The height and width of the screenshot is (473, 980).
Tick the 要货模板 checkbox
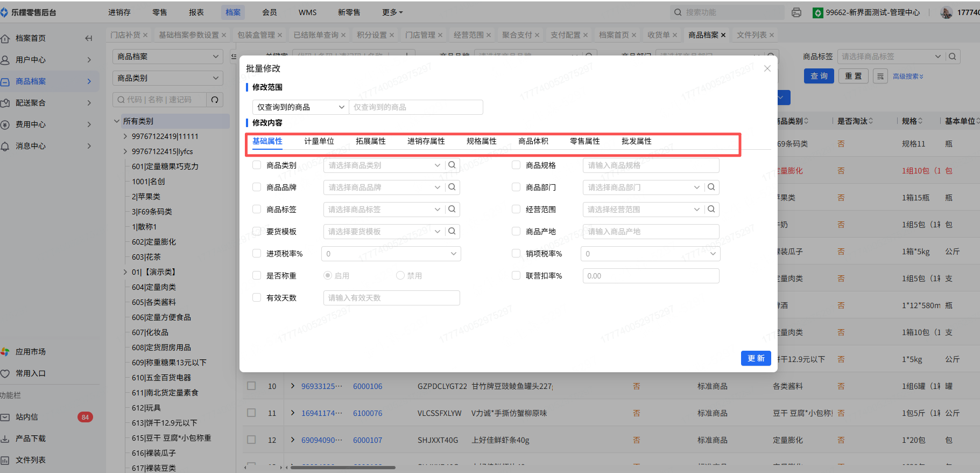coord(257,232)
